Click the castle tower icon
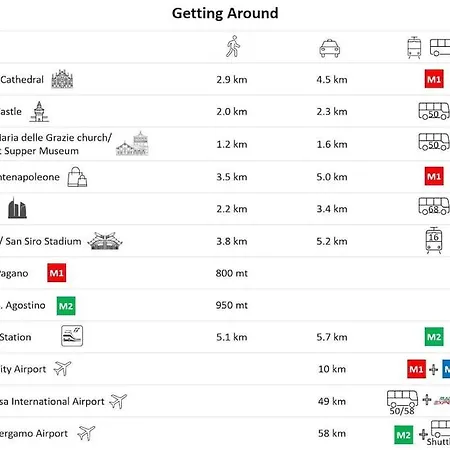Viewport: 450px width, 450px height. tap(39, 112)
